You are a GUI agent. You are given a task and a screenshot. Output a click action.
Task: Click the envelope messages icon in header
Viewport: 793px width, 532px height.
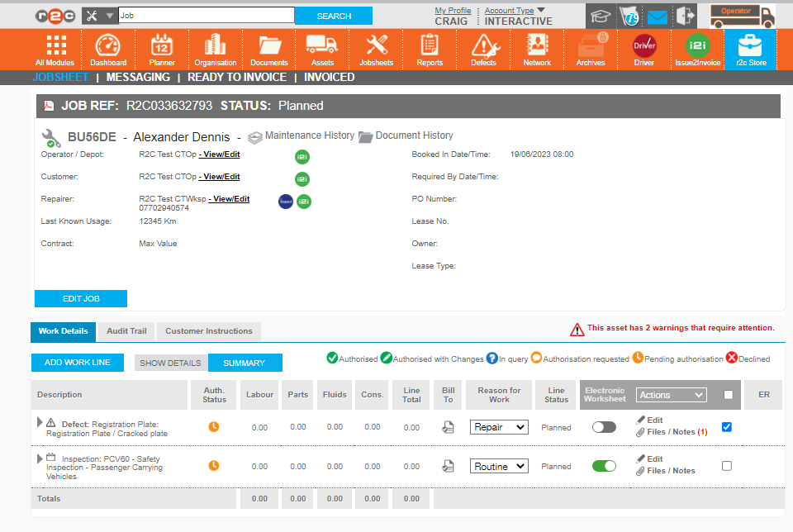(657, 16)
